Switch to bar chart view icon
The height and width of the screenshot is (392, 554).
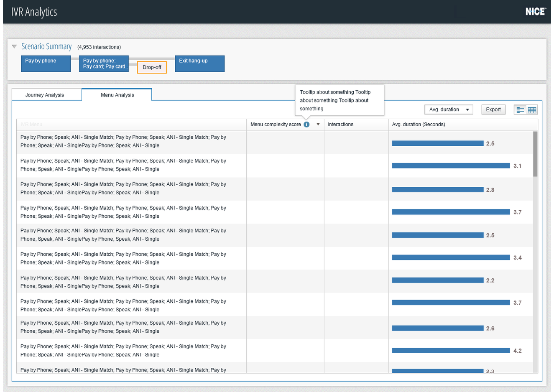(x=521, y=110)
